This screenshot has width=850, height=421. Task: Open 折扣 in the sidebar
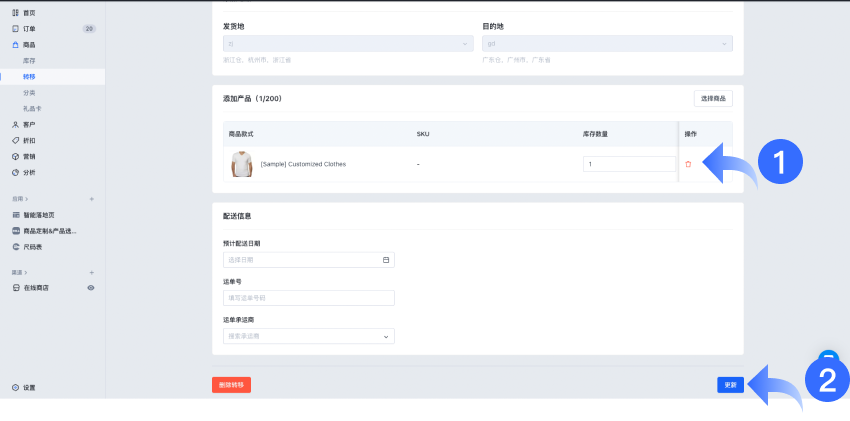point(29,140)
